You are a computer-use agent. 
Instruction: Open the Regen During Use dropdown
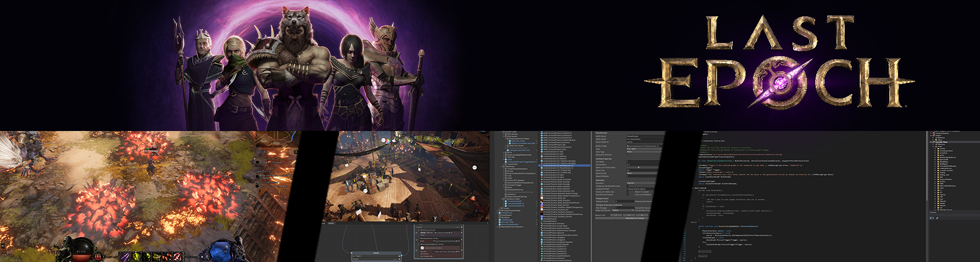623,210
